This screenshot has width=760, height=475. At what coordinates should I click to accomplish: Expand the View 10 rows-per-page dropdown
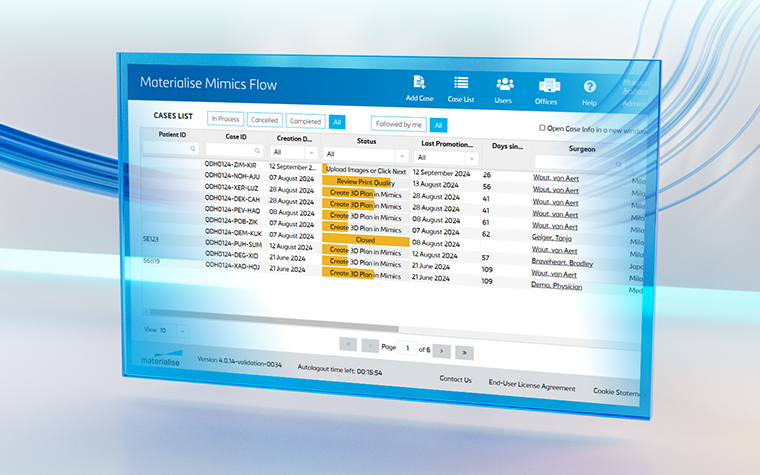click(182, 329)
